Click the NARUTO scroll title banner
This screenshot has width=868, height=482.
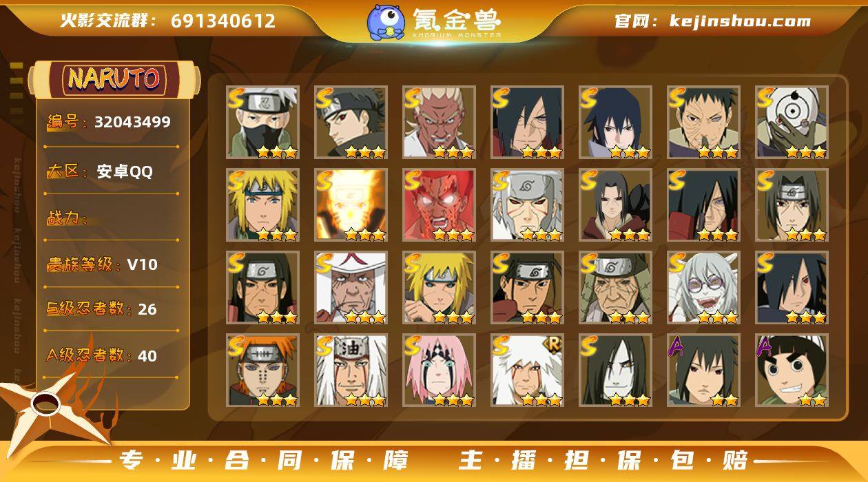pos(114,79)
